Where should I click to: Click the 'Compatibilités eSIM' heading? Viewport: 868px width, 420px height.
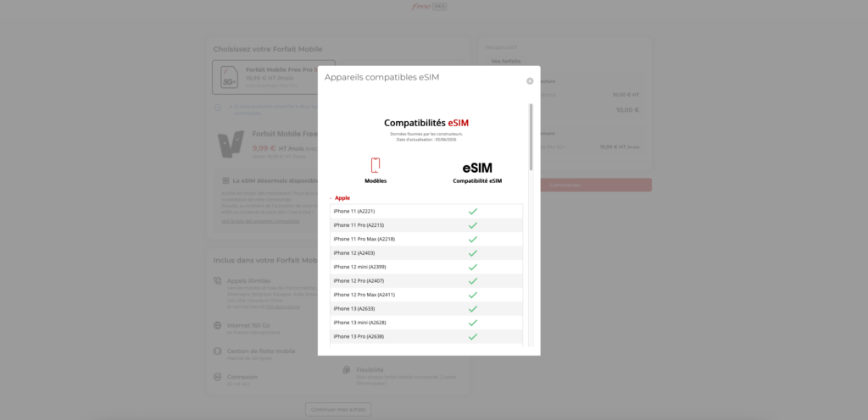[426, 123]
